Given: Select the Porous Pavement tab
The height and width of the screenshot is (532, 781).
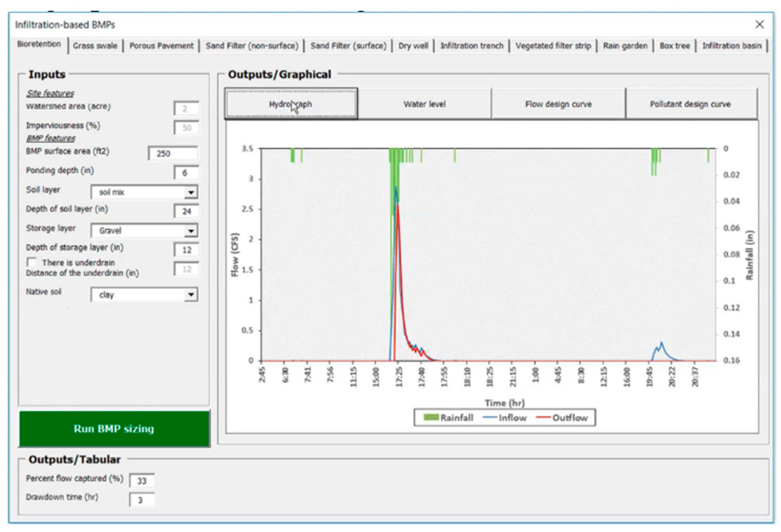Looking at the screenshot, I should tap(161, 46).
